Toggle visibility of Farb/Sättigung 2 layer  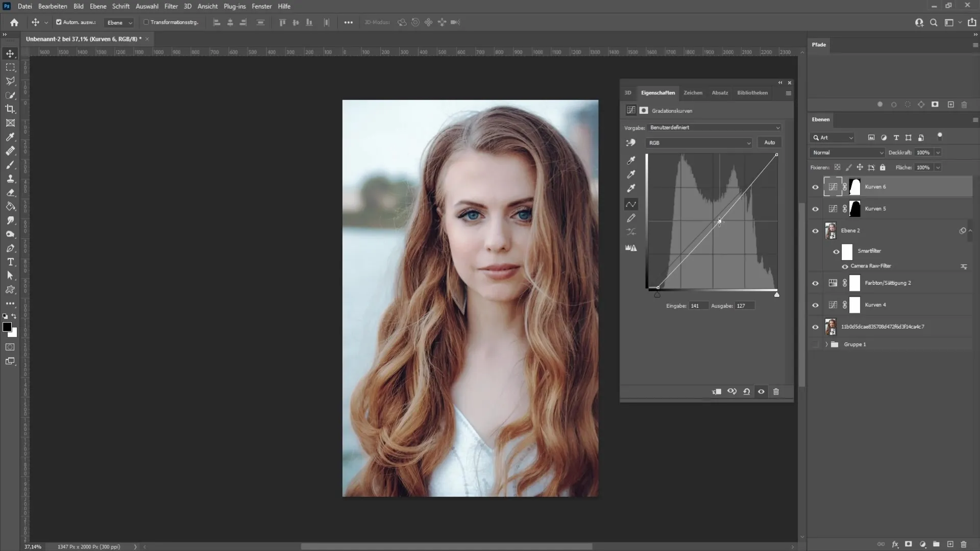pos(815,283)
